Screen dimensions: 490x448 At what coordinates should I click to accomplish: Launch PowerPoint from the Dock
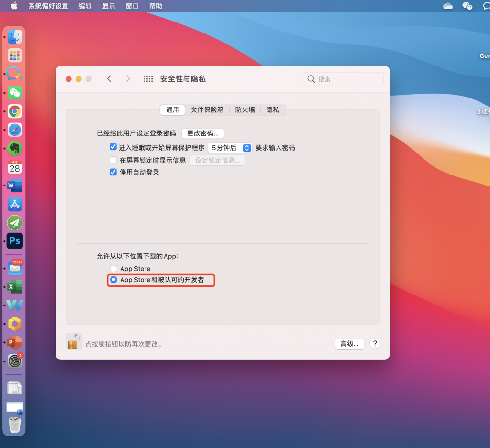[15, 342]
